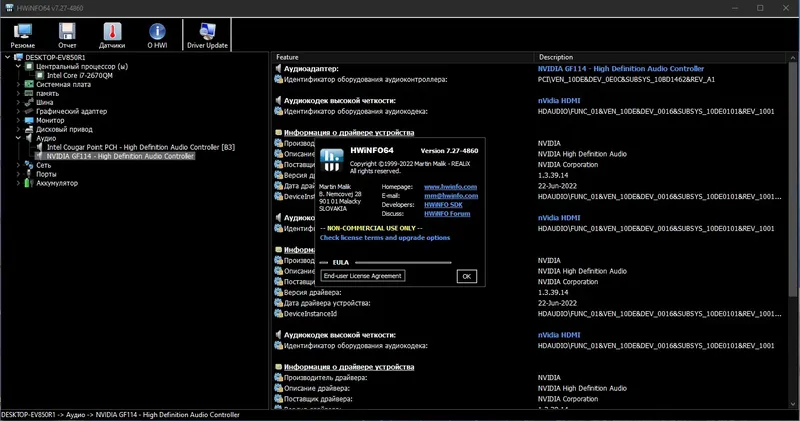Click scroll-down arrow of details pane

point(792,404)
